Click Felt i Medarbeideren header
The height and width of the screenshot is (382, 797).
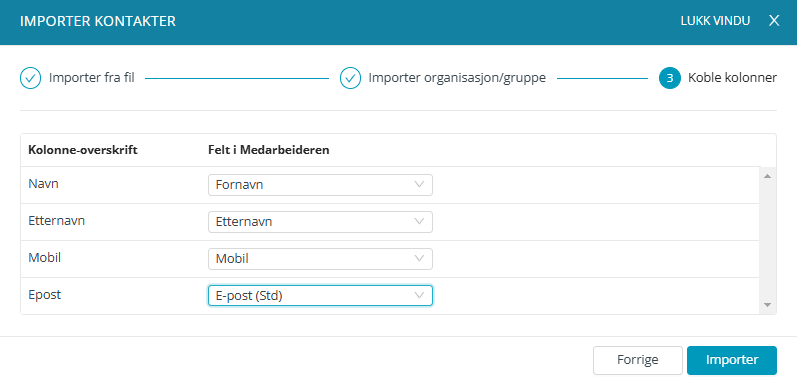269,150
